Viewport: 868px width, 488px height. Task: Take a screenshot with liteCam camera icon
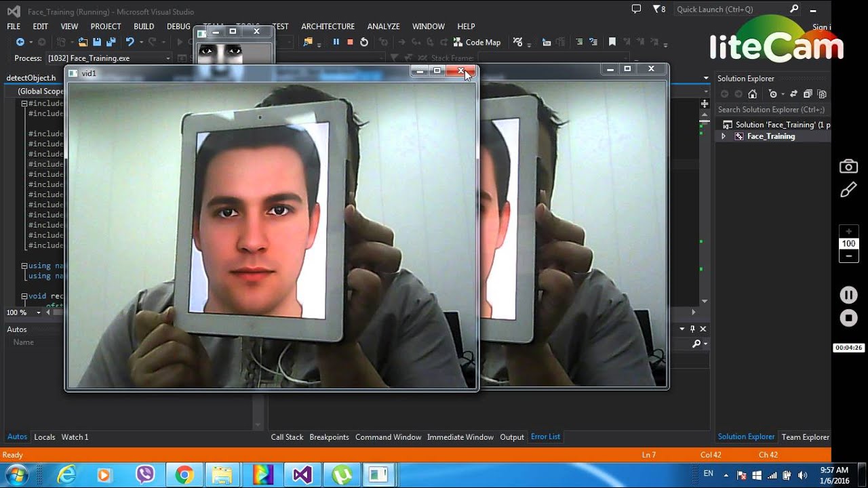pos(848,167)
